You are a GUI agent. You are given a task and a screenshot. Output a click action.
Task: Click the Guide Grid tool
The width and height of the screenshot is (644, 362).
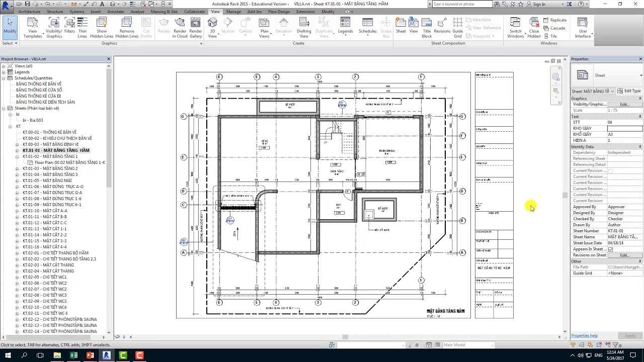coord(458,28)
